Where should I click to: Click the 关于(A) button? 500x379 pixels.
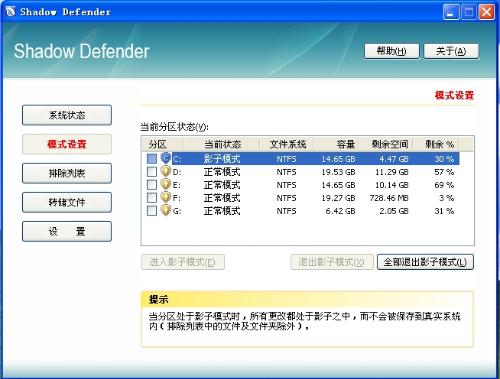click(x=451, y=51)
